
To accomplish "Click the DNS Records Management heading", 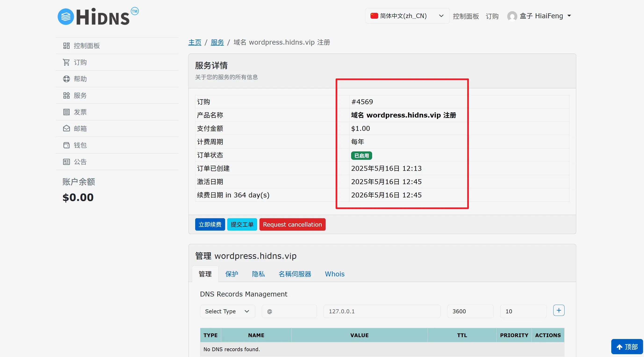I will (244, 294).
